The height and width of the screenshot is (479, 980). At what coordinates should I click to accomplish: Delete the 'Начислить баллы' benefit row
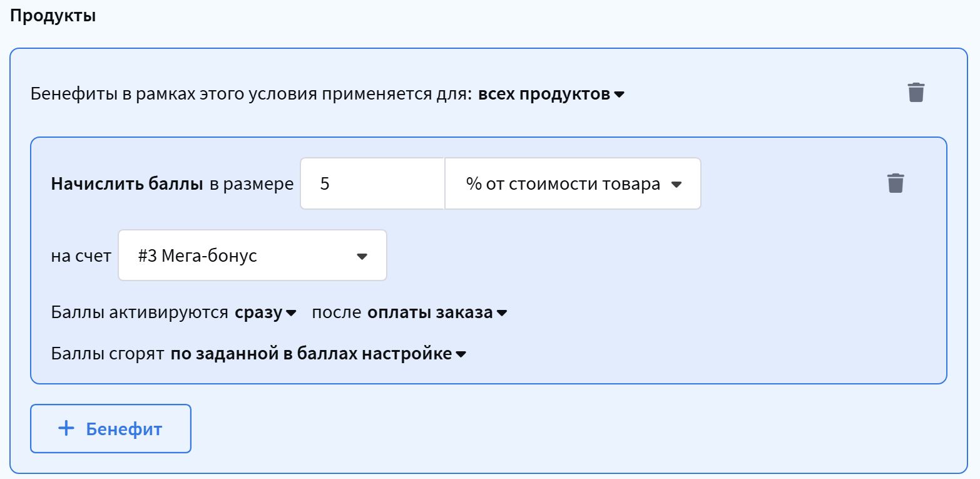click(896, 183)
